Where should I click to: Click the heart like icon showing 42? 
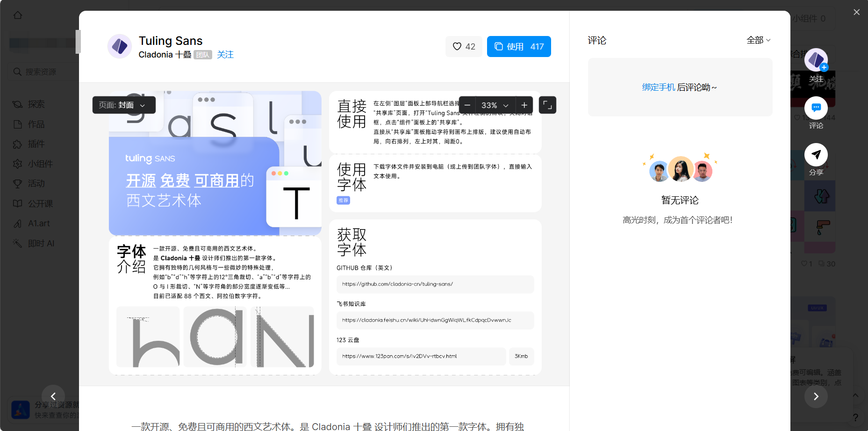[463, 46]
